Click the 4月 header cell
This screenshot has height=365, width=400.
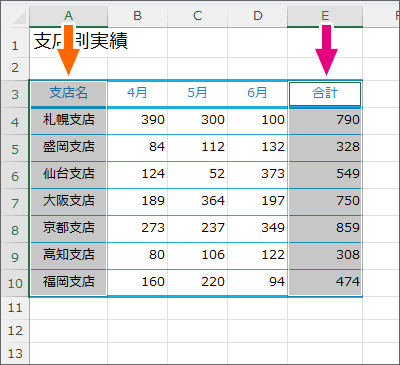coord(137,94)
